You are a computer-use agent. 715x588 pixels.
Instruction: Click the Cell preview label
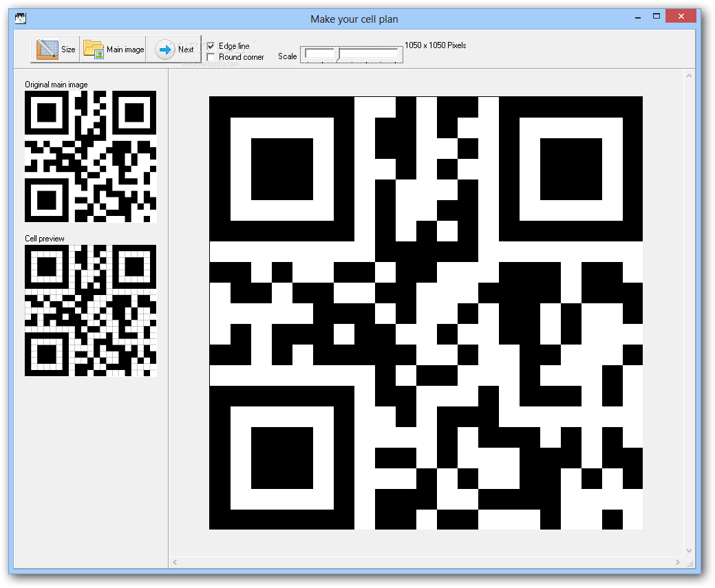[44, 239]
